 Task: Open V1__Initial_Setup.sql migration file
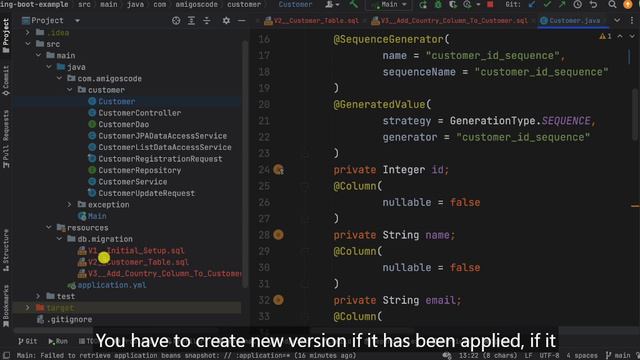tap(136, 251)
